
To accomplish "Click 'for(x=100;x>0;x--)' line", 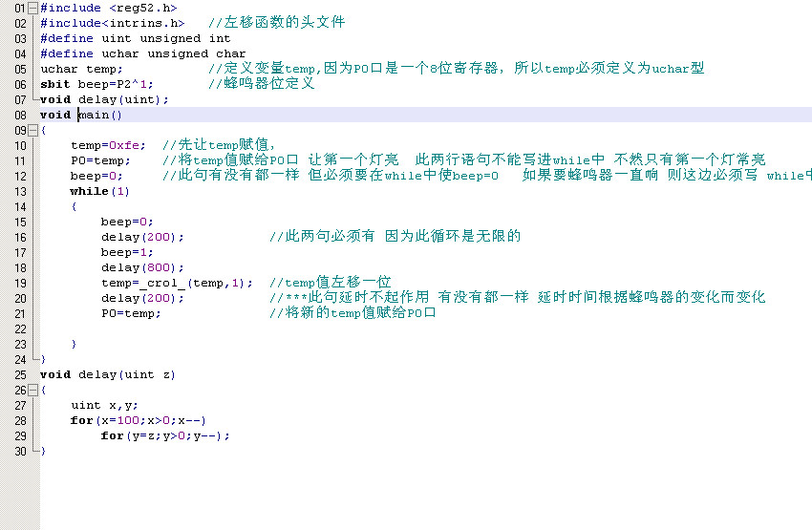I will pos(139,420).
